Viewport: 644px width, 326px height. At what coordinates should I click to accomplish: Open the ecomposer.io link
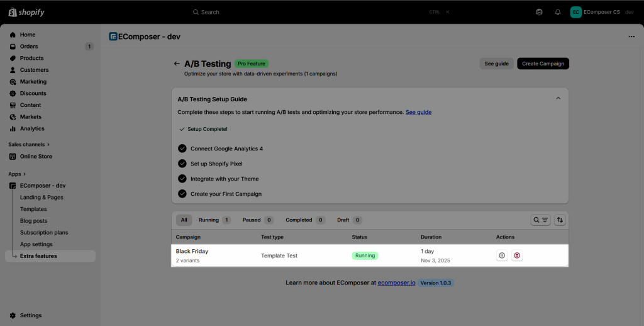pyautogui.click(x=396, y=283)
